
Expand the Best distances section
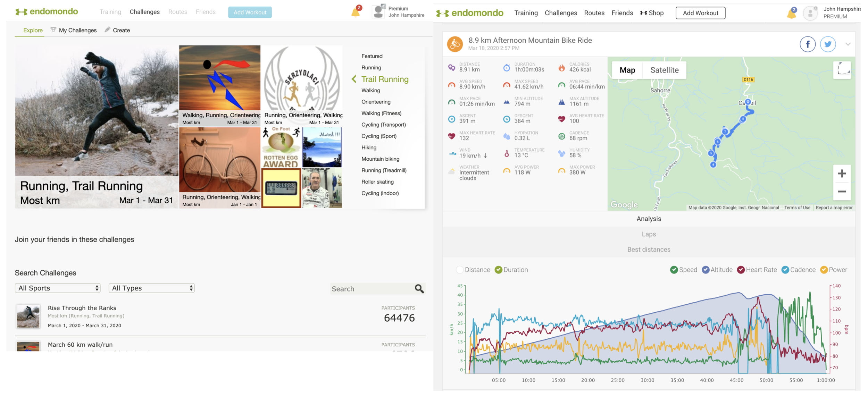tap(649, 250)
